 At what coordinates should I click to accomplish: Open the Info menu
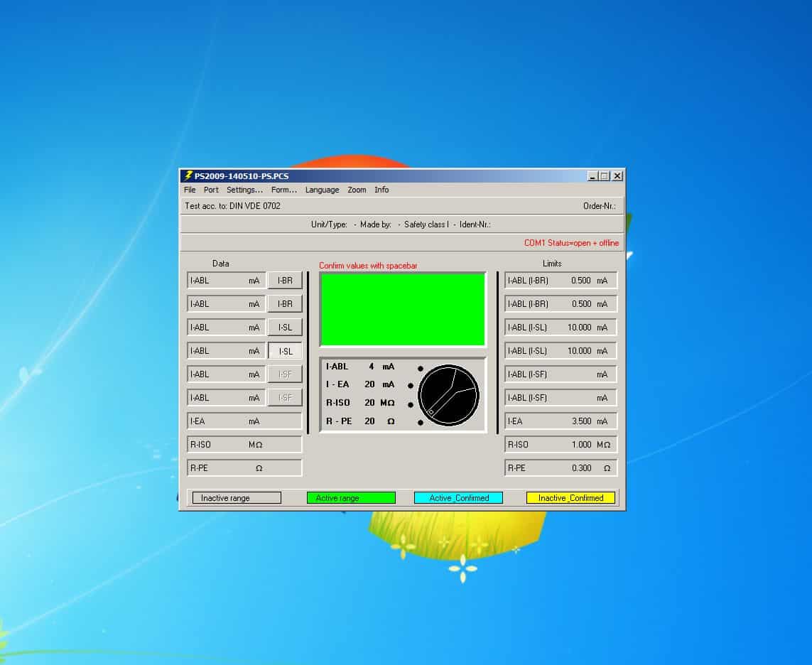pyautogui.click(x=381, y=190)
